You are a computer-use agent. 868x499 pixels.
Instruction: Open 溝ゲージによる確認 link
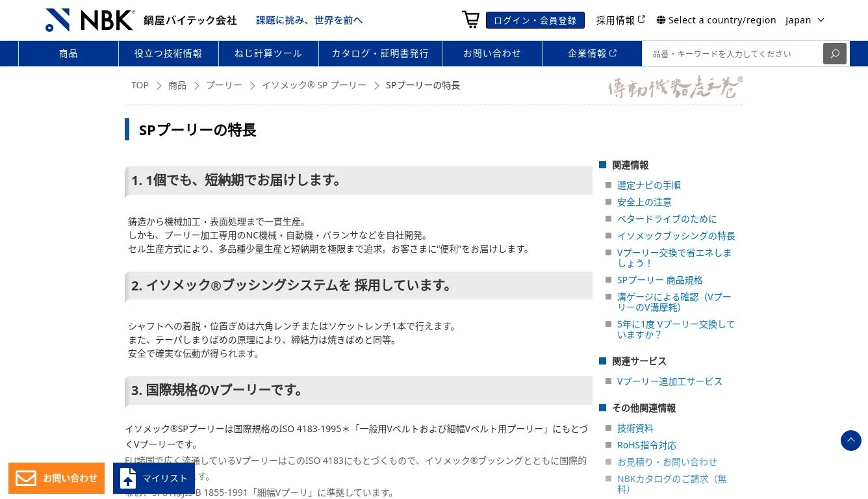674,302
